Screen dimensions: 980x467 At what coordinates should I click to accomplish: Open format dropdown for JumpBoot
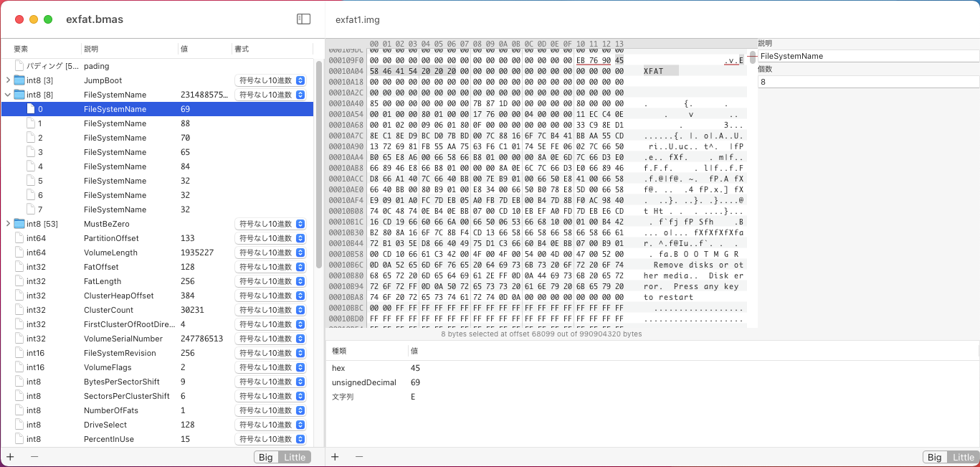(271, 80)
